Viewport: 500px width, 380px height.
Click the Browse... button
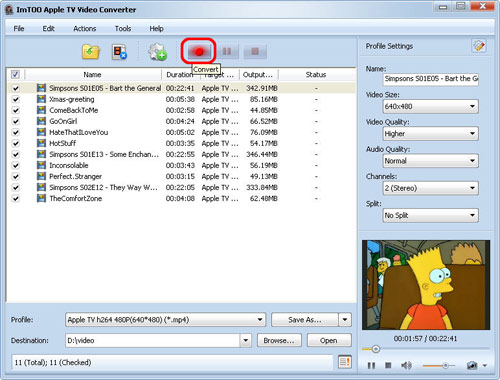pyautogui.click(x=279, y=340)
